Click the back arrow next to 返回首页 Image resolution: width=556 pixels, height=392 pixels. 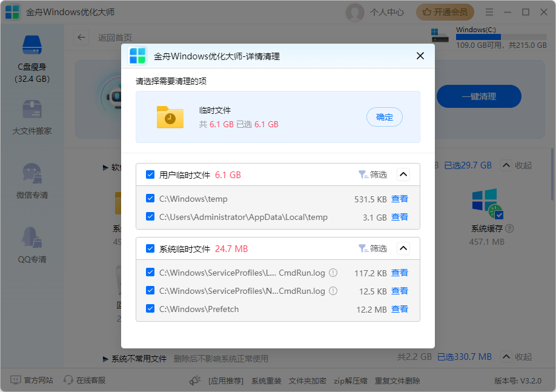81,37
